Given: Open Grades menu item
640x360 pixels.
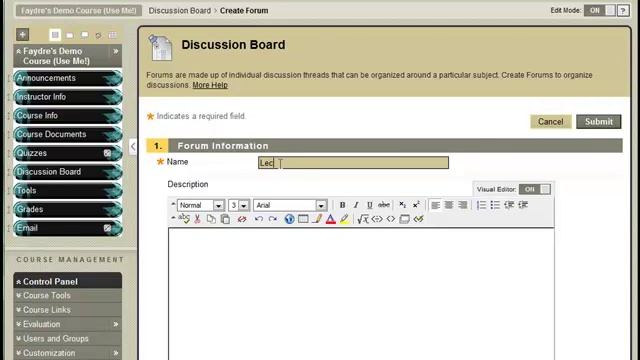Looking at the screenshot, I should click(x=68, y=209).
